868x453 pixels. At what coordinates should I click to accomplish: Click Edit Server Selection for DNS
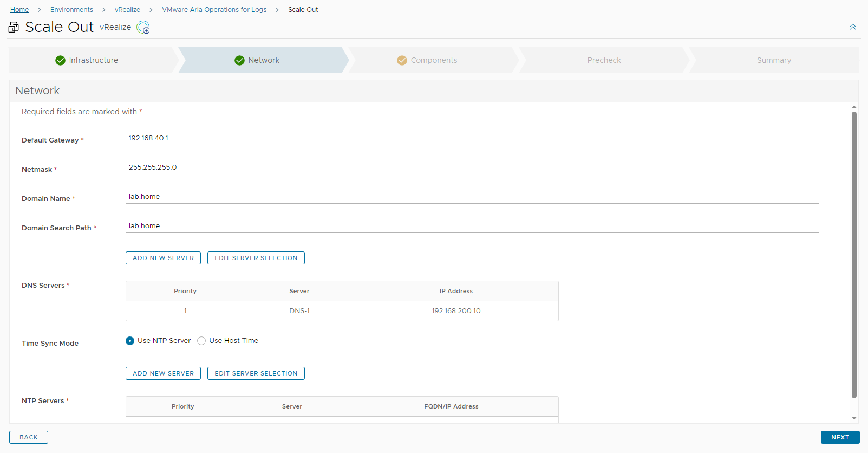pos(256,258)
